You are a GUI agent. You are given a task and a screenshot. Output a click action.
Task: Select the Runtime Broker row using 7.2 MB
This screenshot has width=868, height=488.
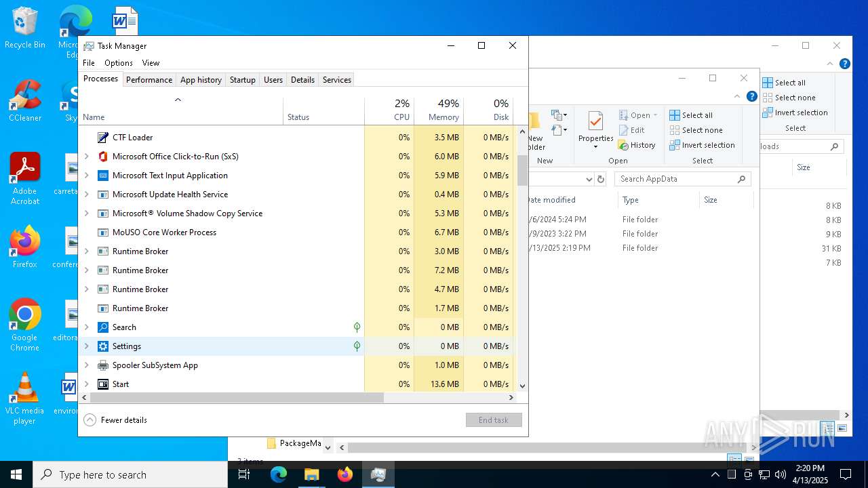[298, 270]
